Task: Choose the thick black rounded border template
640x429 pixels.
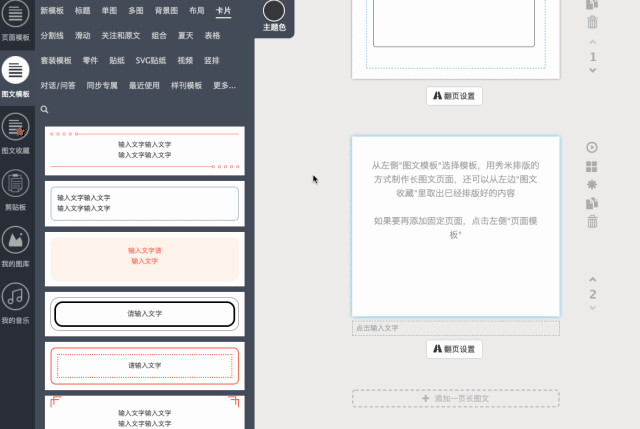Action: click(144, 314)
